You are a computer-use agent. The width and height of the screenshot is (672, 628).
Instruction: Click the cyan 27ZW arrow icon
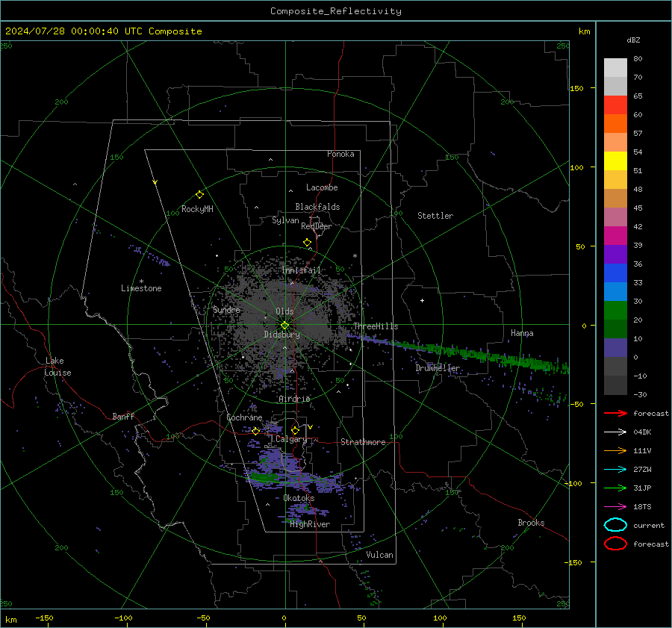point(615,470)
